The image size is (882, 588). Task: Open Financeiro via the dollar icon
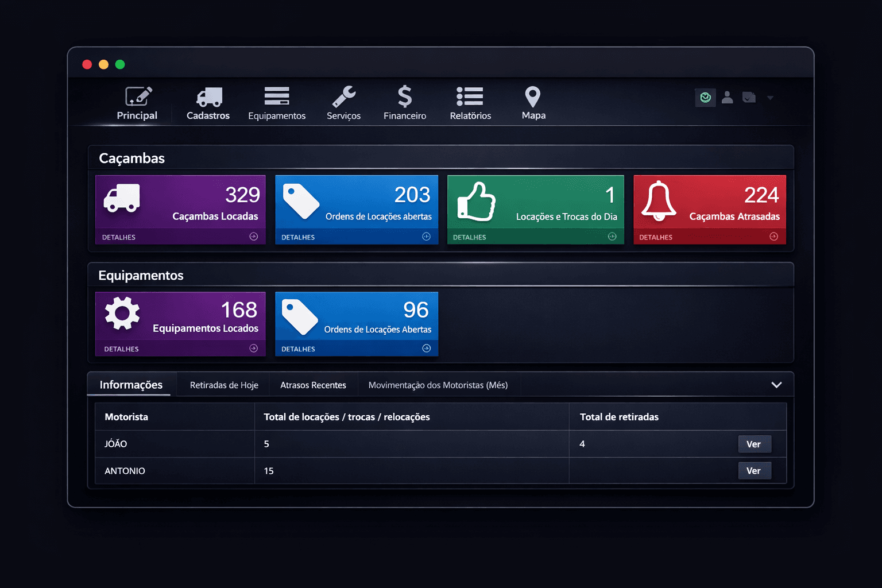point(404,96)
